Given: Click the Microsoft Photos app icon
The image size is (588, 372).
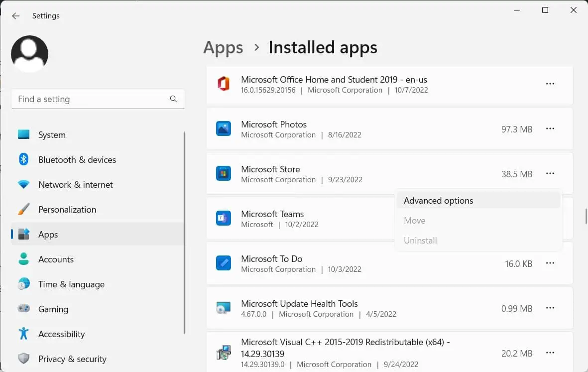Looking at the screenshot, I should coord(224,129).
